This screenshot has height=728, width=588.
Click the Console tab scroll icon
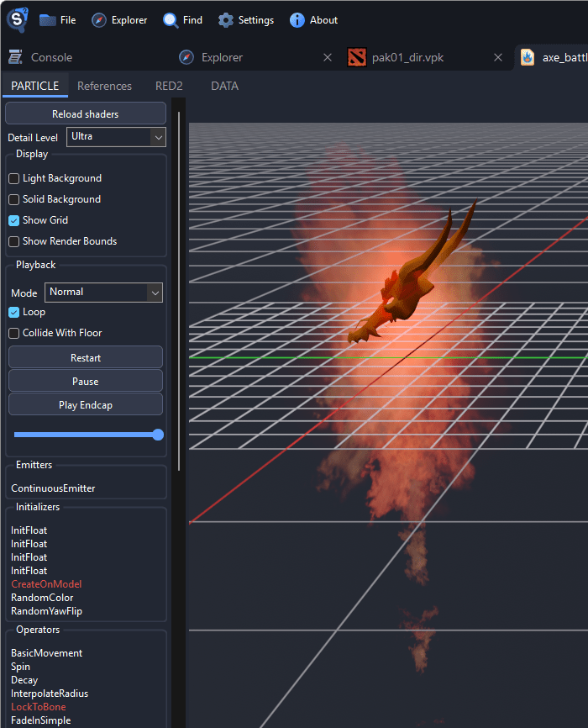pos(15,57)
